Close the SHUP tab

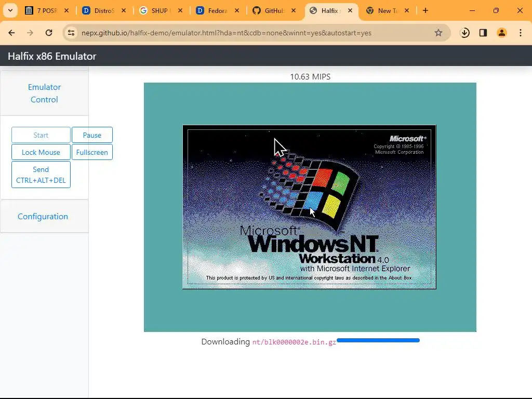(180, 10)
